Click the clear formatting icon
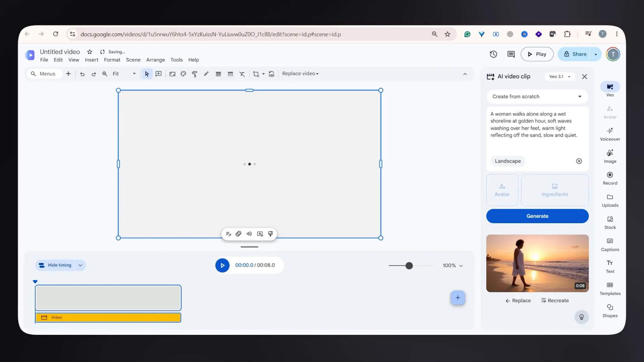The image size is (644, 362). pyautogui.click(x=242, y=74)
